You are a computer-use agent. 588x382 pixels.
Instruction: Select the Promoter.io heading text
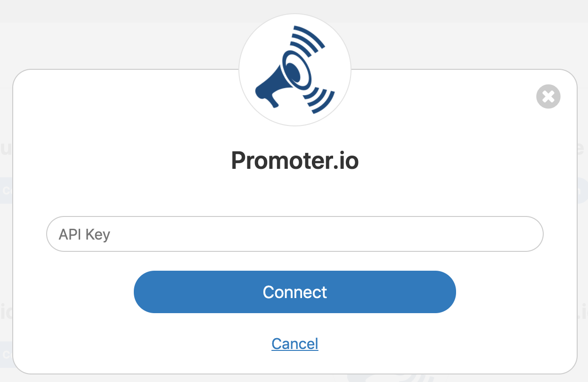(295, 161)
